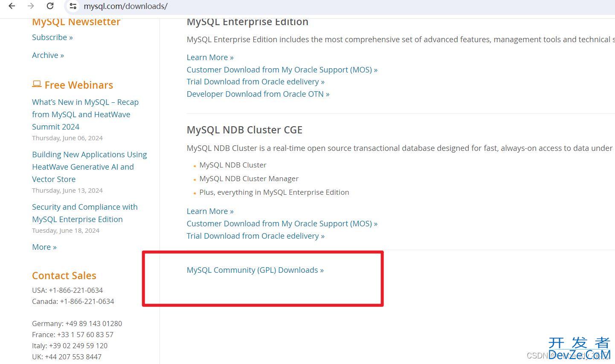
Task: Click the Enterprise Edition description paragraph
Action: [401, 40]
